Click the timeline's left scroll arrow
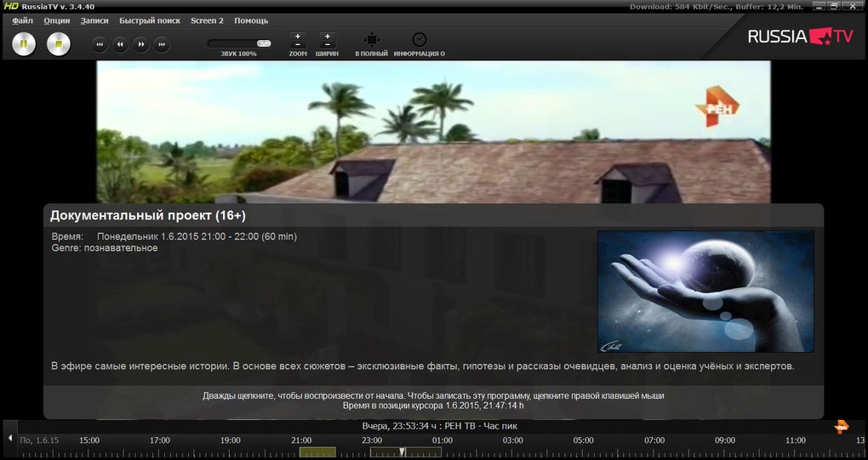 coord(10,438)
